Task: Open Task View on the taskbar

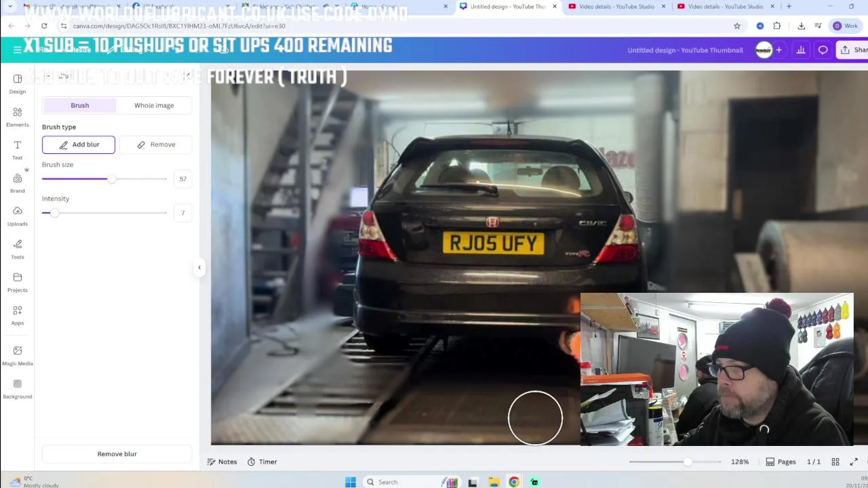Action: [x=473, y=482]
